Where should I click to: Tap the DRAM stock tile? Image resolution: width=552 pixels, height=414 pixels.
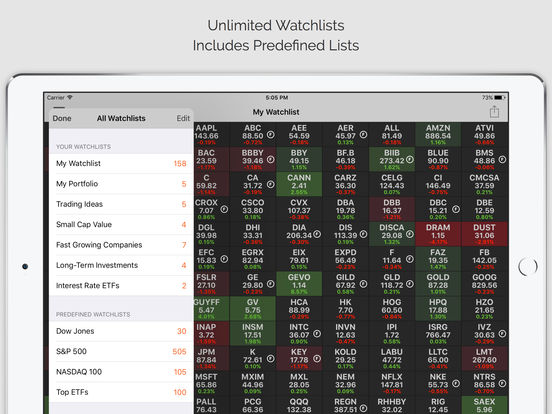click(x=438, y=234)
